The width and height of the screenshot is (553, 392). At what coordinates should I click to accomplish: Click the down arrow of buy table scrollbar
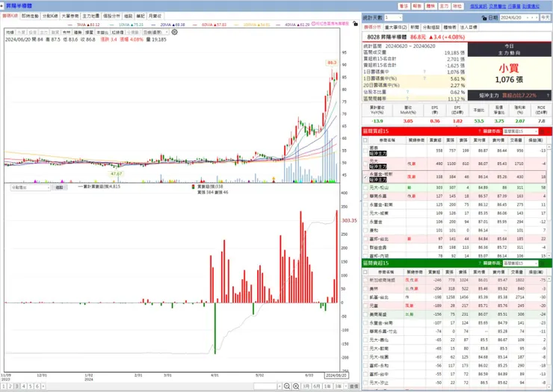coord(549,255)
